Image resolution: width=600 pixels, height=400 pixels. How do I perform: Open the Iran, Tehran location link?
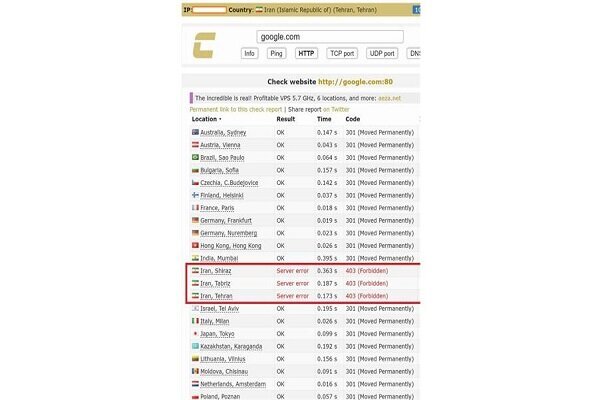(x=216, y=296)
